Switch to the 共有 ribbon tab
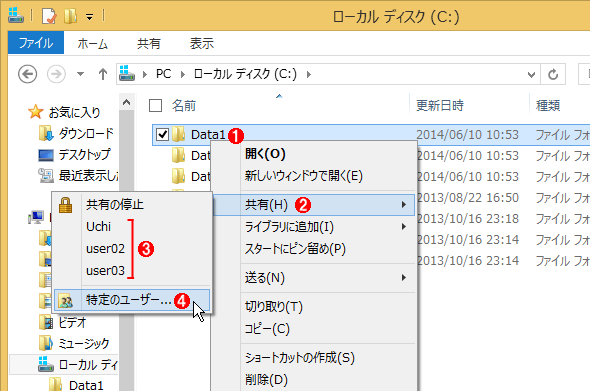Screen dimensions: 590x391 click(x=149, y=44)
